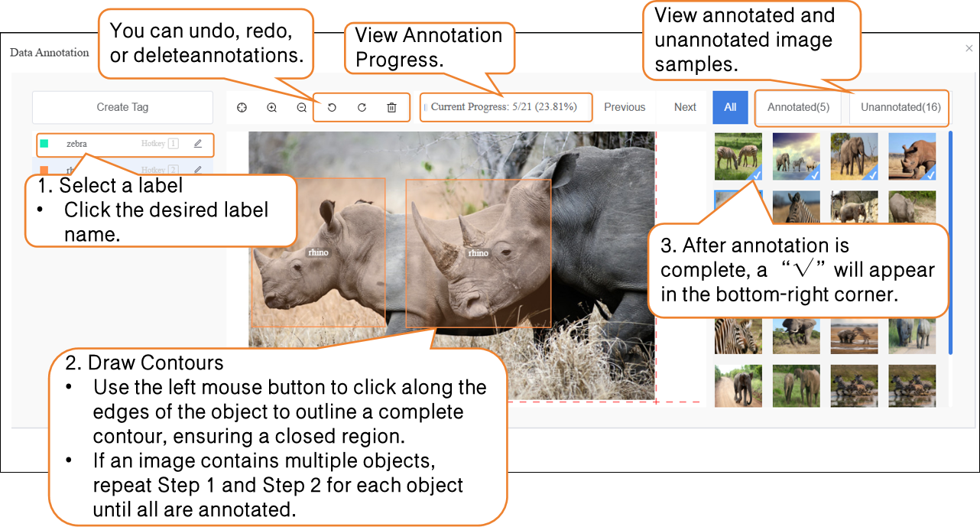
Task: Redo the annotation action
Action: [362, 108]
